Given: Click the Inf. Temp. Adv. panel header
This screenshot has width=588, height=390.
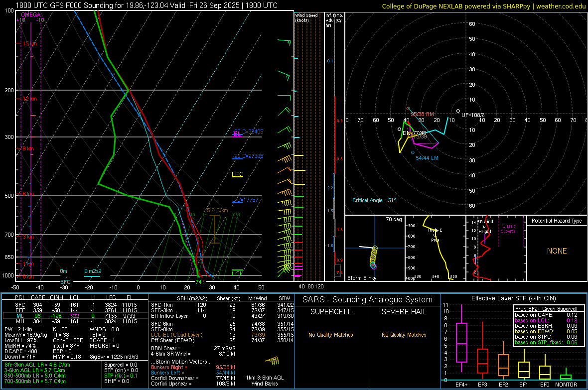Looking at the screenshot, I should [334, 20].
